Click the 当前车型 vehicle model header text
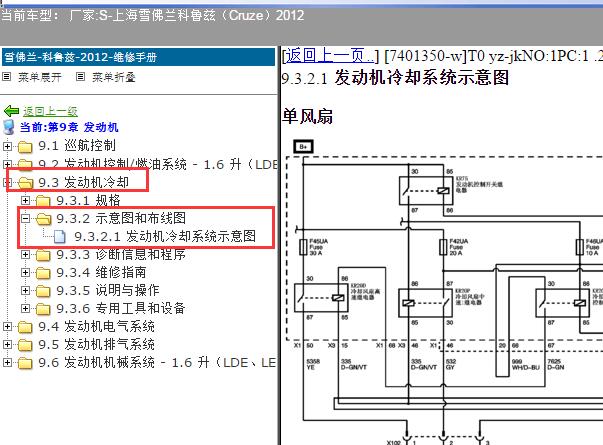The width and height of the screenshot is (603, 445). (153, 16)
